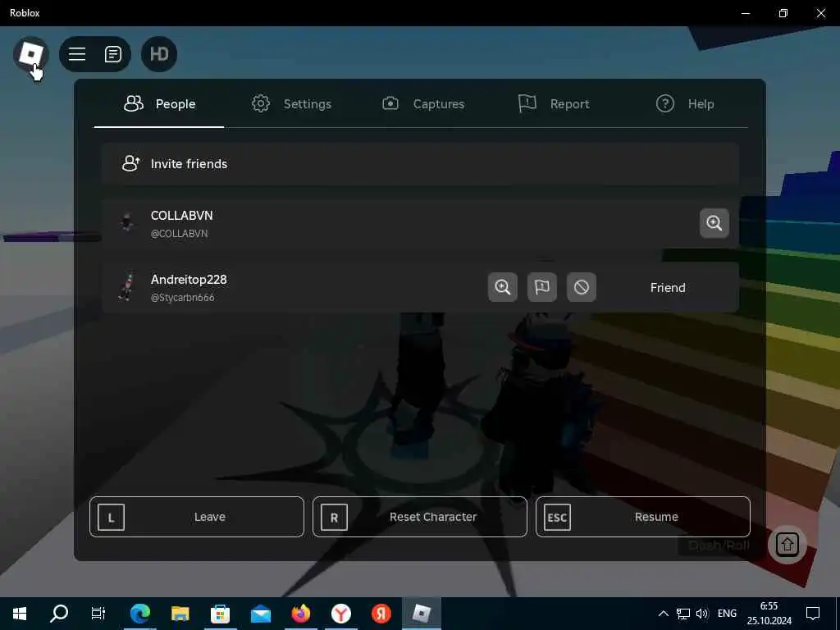Open the red Yandex icon on the taskbar
The image size is (840, 630).
[x=381, y=614]
